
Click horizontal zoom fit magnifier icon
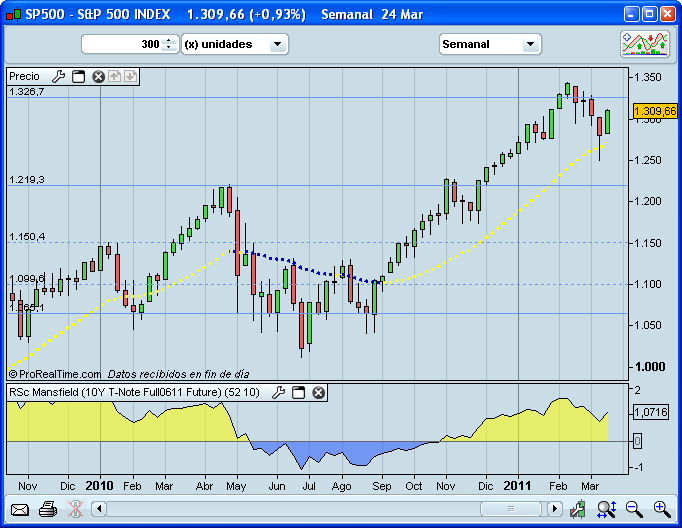point(606,509)
